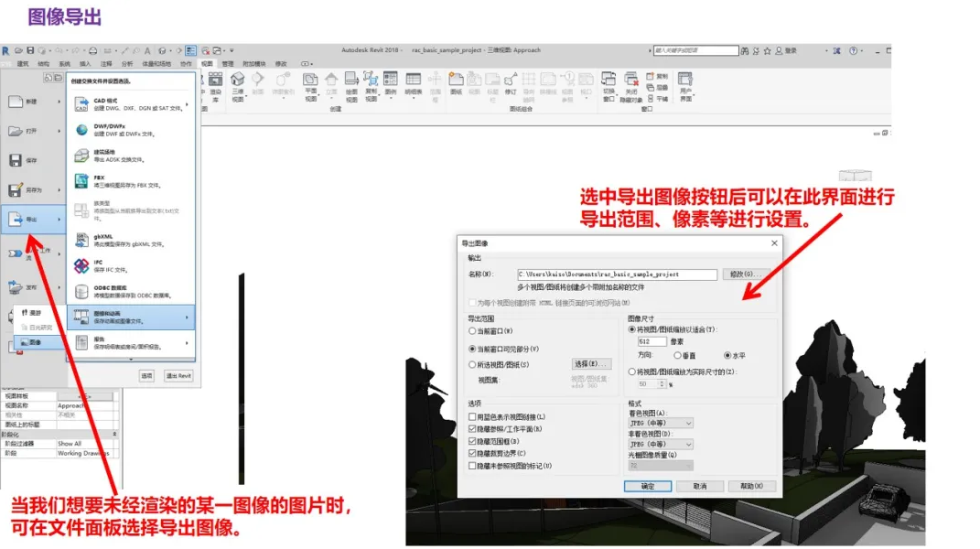Click the 建筑场地 export icon
This screenshot has height=549, width=980.
point(80,155)
